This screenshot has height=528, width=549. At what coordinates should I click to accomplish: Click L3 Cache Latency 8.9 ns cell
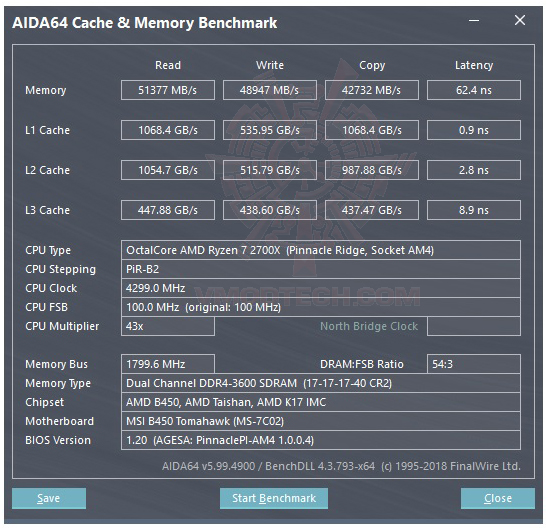coord(473,210)
